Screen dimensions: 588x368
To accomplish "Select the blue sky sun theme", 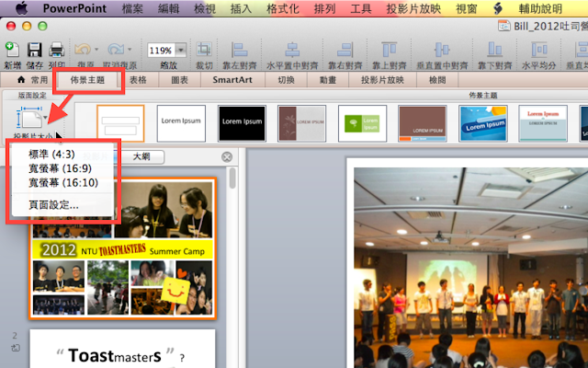I will click(483, 123).
